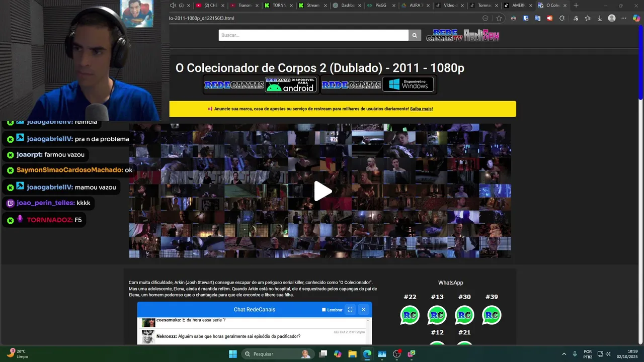Viewport: 644px width, 362px height.
Task: Open browser downloads icon
Action: (x=599, y=18)
